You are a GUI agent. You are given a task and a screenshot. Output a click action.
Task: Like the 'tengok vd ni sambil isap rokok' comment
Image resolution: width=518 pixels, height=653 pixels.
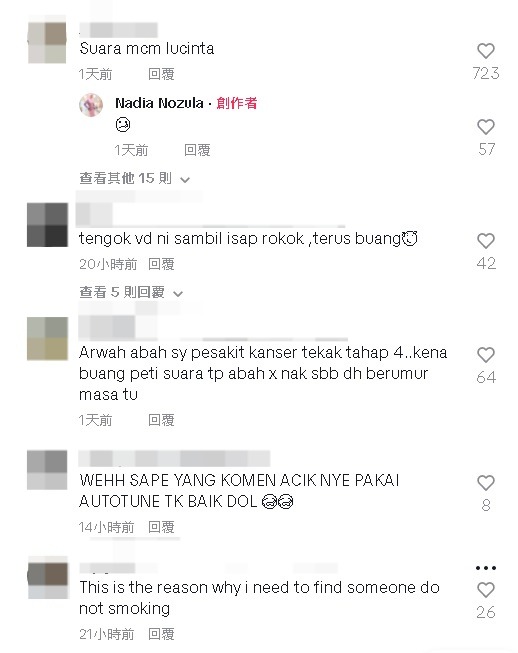click(x=486, y=241)
